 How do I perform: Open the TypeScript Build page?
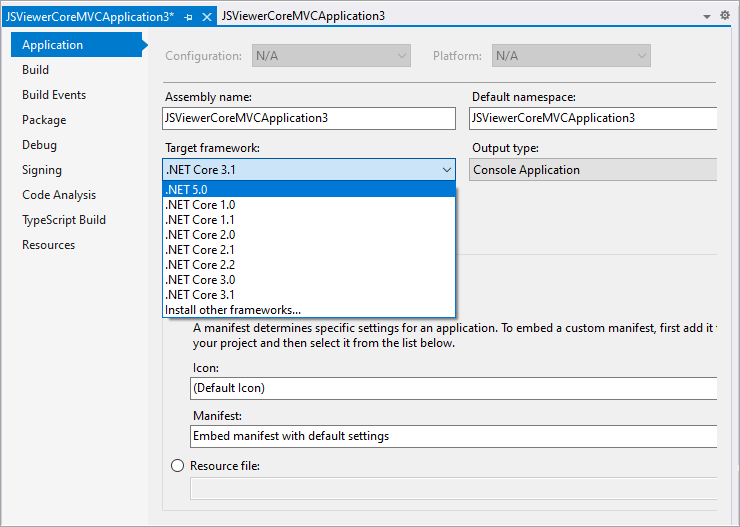point(64,220)
